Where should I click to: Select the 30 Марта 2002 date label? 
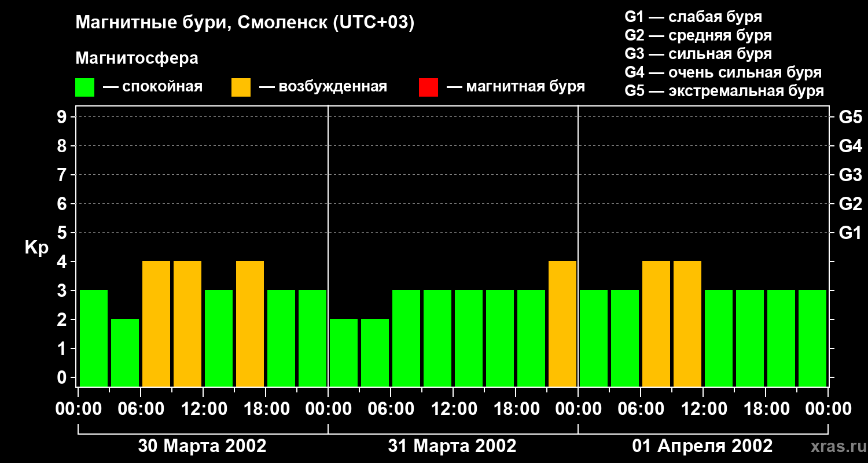202,446
